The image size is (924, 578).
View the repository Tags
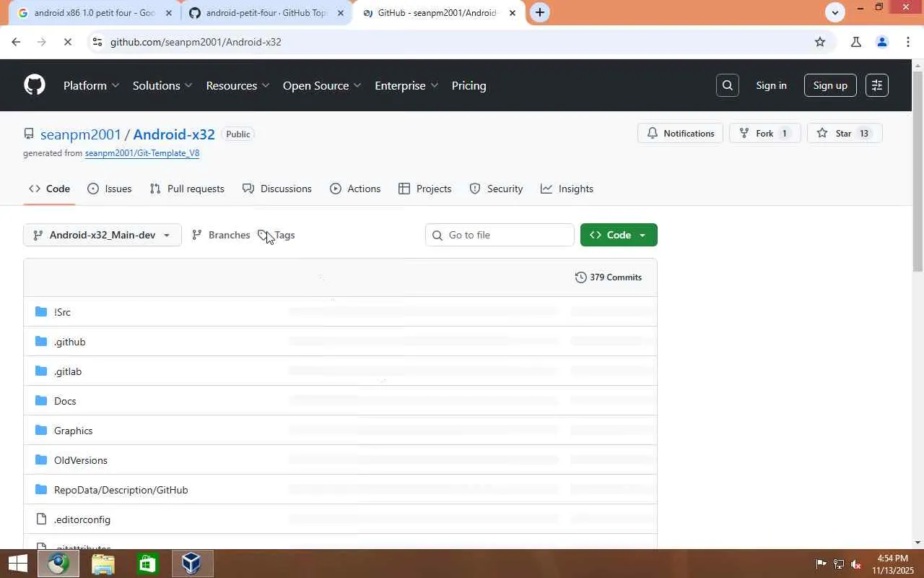(276, 235)
